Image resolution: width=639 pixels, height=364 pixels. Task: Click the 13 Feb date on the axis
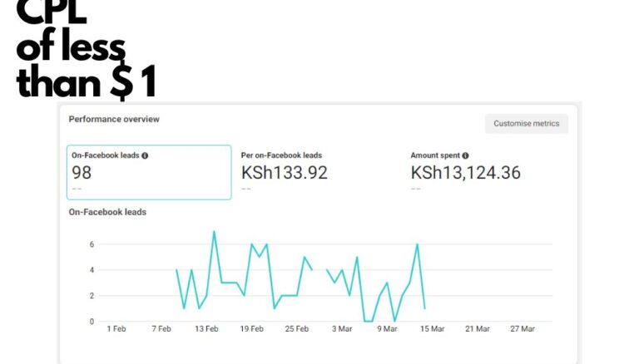click(206, 329)
